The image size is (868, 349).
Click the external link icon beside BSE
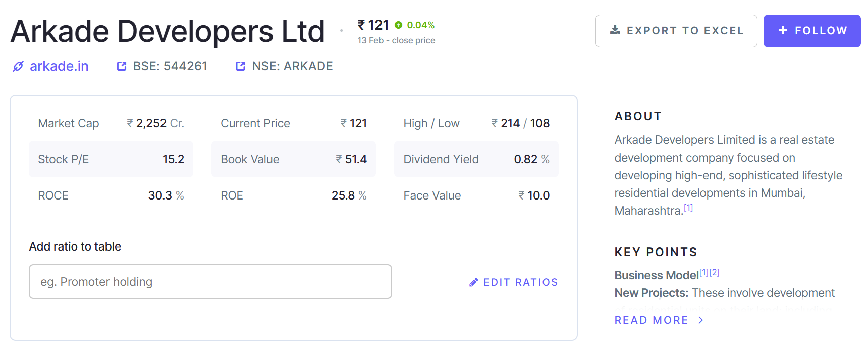tap(122, 66)
